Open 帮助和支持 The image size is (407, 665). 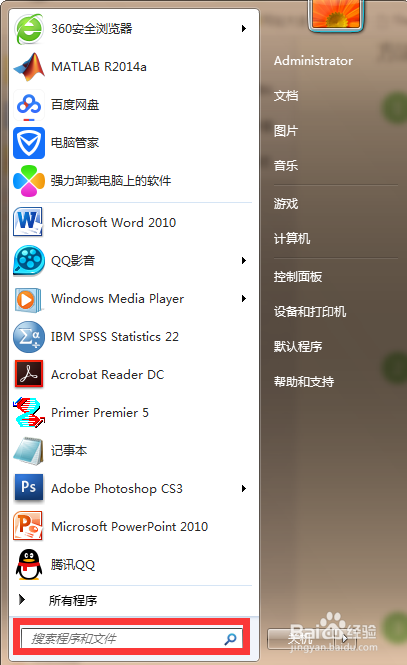(304, 382)
